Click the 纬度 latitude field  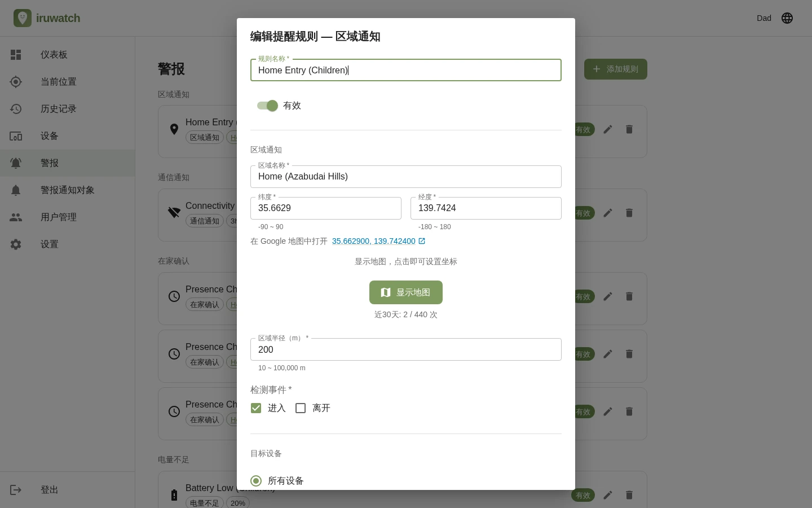[326, 208]
